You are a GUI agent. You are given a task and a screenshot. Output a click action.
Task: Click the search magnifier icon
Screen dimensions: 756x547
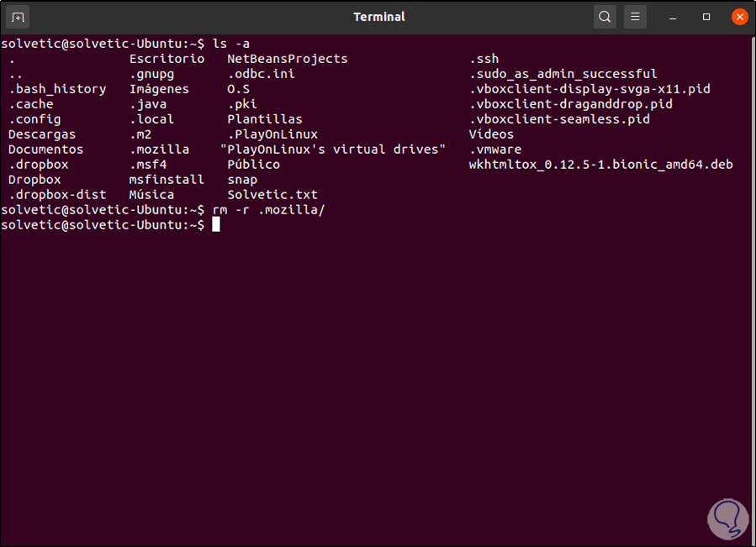point(605,17)
